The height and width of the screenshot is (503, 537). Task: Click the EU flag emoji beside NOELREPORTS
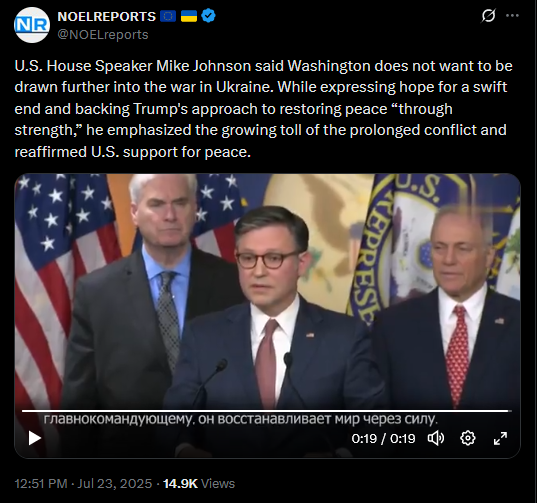[168, 16]
